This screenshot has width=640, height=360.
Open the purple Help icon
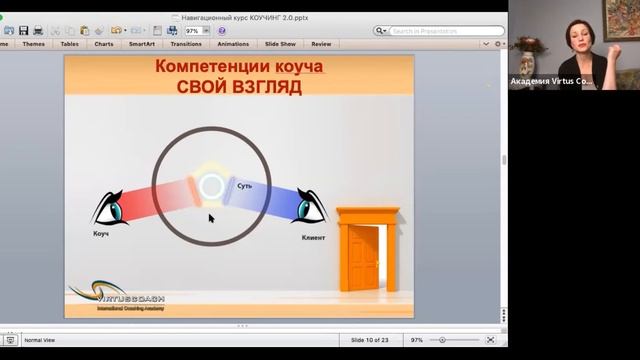click(222, 31)
